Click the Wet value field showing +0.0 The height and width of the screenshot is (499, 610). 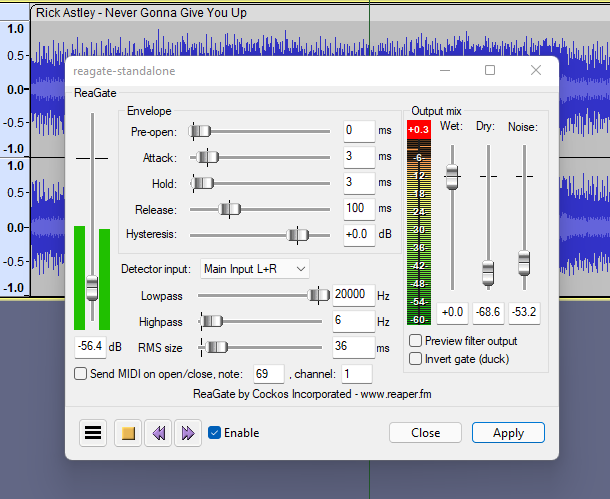coord(452,313)
